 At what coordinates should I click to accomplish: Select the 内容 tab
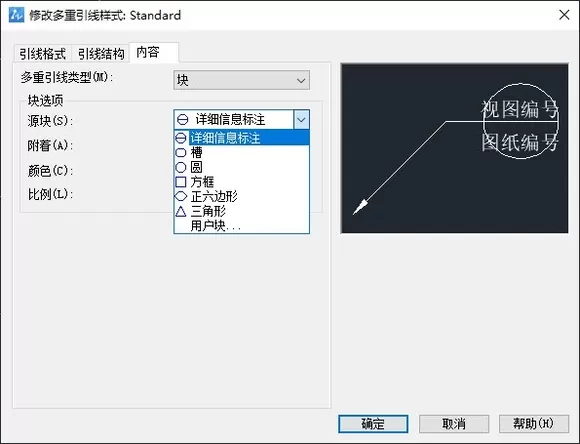155,52
